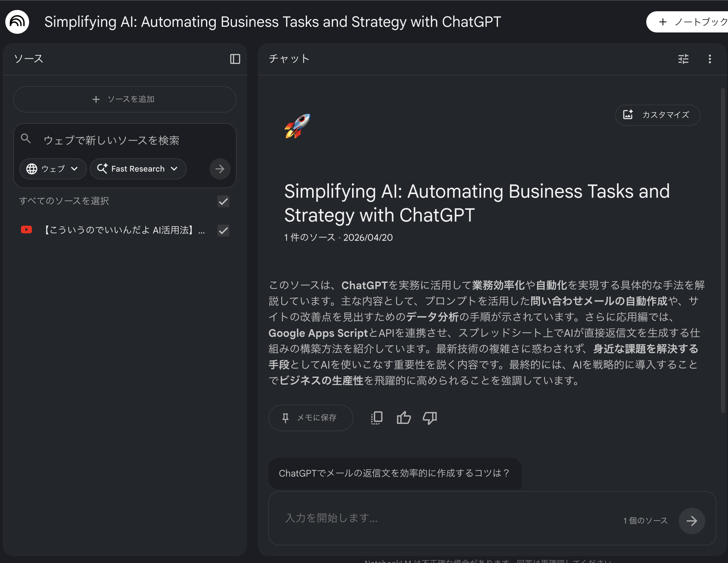The width and height of the screenshot is (728, 563).
Task: Click the YouTube source icon
Action: [x=26, y=230]
